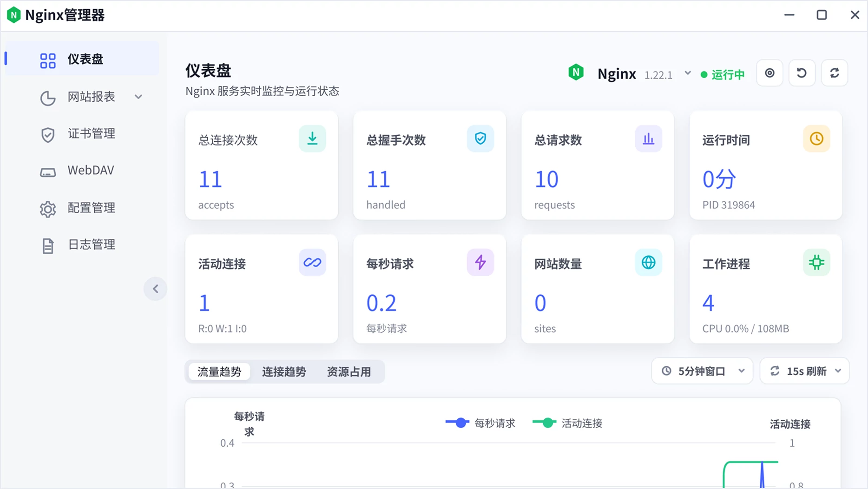
Task: Toggle the 活动连接 legend series
Action: tap(567, 423)
